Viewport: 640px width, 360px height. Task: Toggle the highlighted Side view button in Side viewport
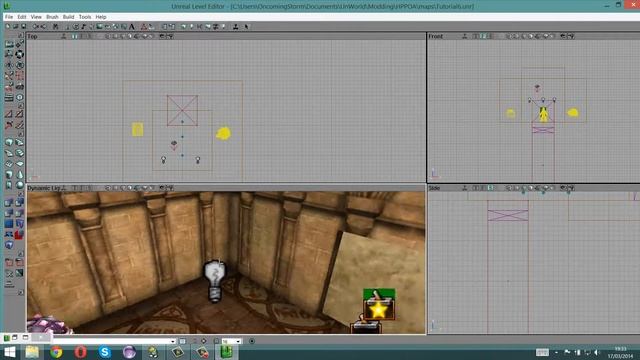490,188
